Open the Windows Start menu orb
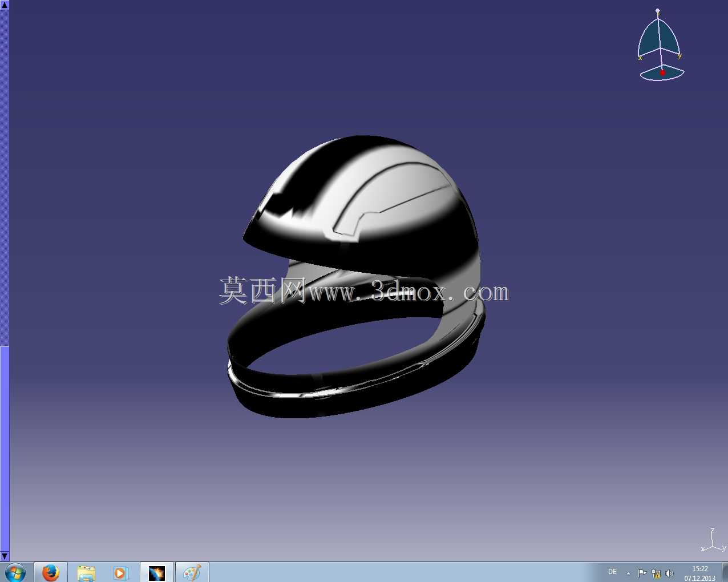728x582 pixels. tap(15, 572)
